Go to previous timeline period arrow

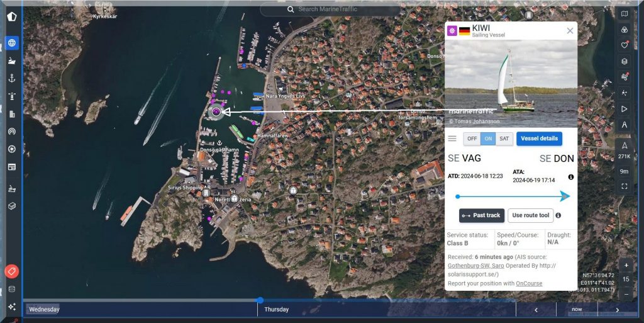click(536, 310)
